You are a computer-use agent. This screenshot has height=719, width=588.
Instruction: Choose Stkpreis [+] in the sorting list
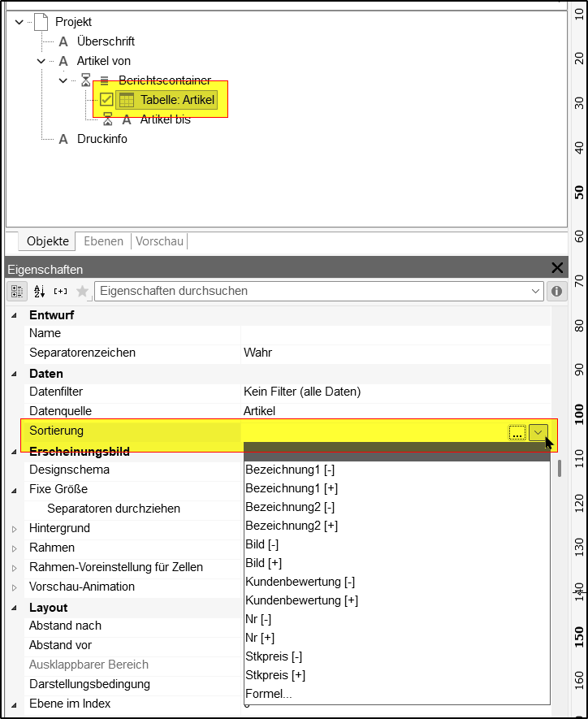[276, 675]
